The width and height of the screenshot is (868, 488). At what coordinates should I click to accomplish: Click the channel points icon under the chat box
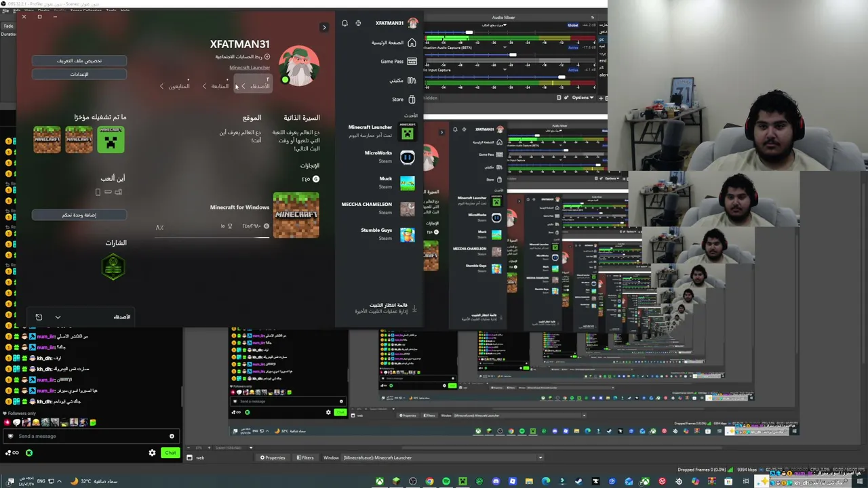tap(12, 453)
